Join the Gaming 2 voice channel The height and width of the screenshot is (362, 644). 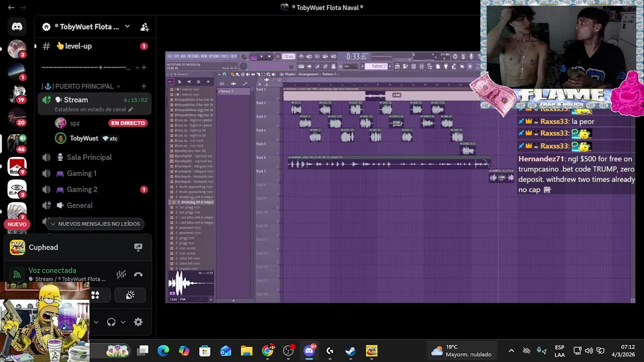(95, 190)
